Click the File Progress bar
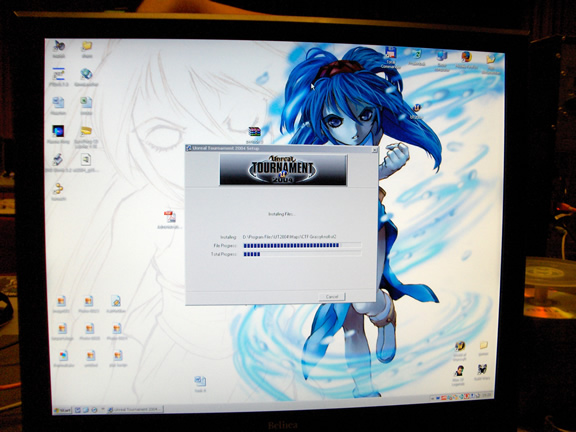 pyautogui.click(x=302, y=245)
